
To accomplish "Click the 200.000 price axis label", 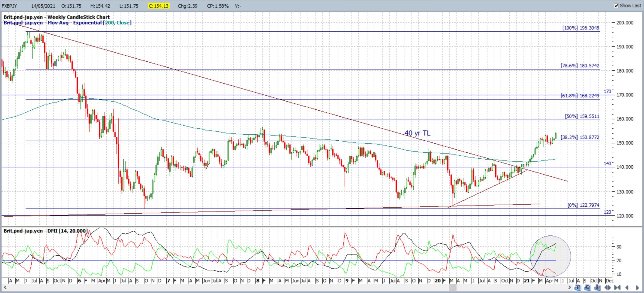I will click(625, 23).
